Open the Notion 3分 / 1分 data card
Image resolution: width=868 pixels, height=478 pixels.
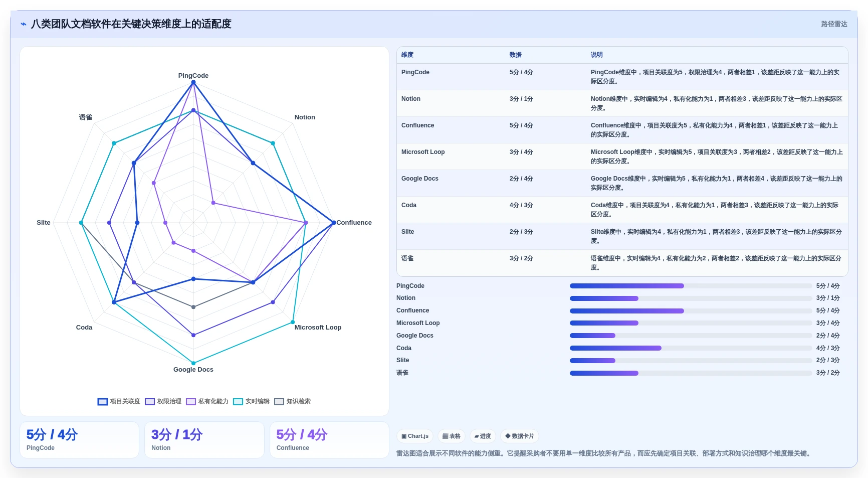pos(204,440)
